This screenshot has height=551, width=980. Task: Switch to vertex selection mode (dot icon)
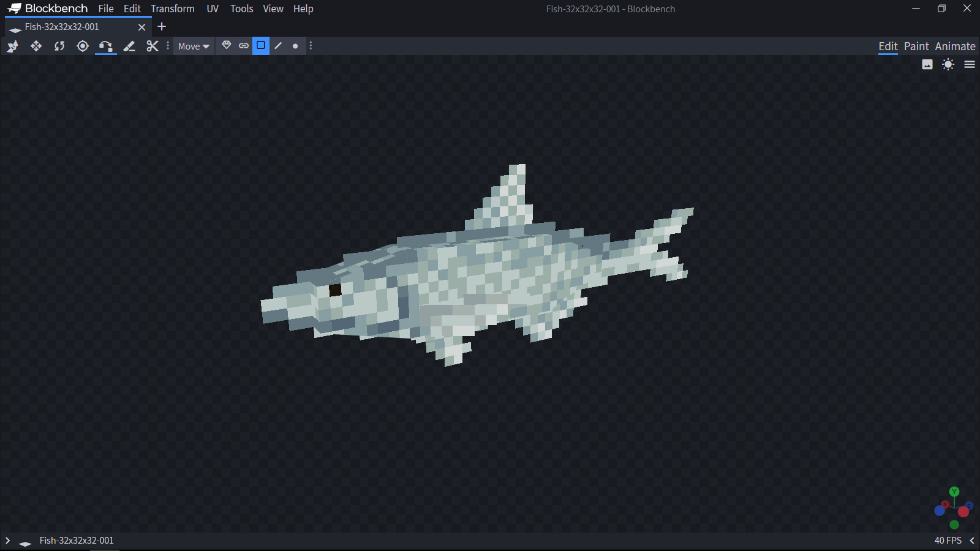295,46
